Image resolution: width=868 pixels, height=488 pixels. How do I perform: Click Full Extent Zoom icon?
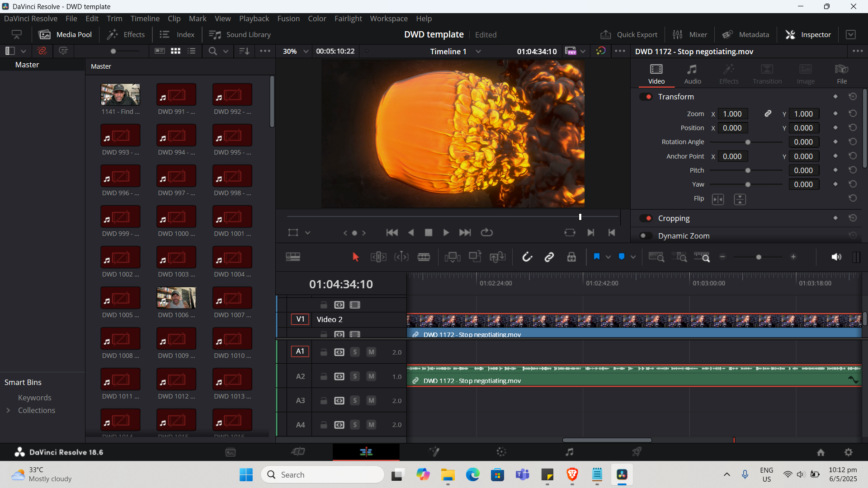[656, 257]
